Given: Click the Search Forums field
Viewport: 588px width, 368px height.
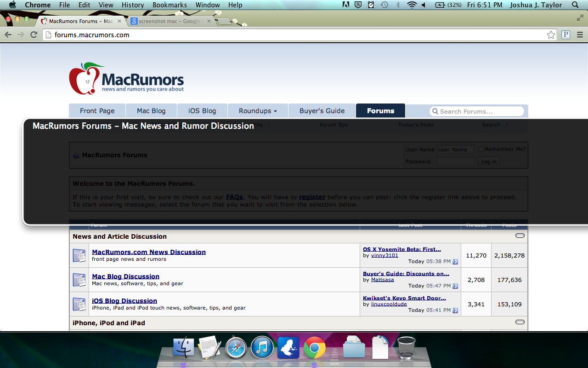Looking at the screenshot, I should coord(477,111).
